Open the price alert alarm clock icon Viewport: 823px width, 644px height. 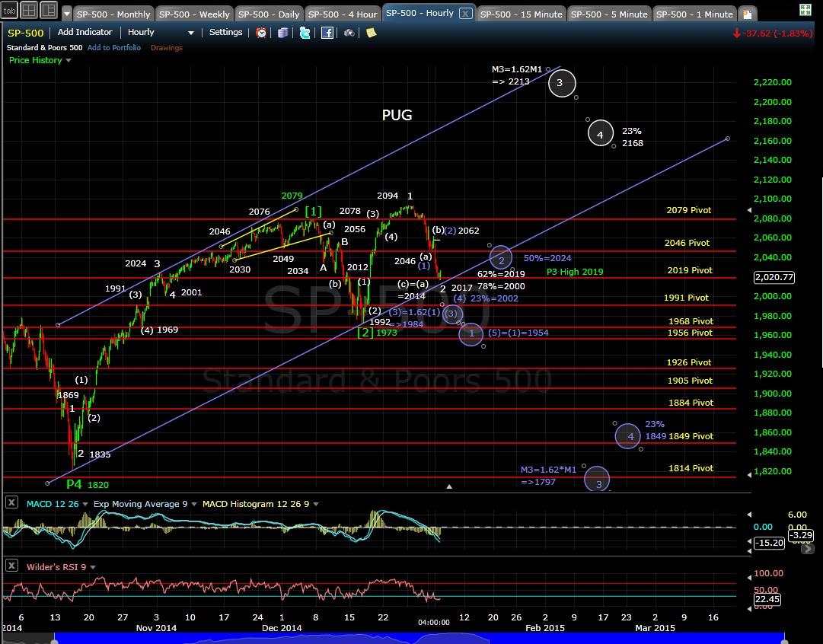[261, 33]
